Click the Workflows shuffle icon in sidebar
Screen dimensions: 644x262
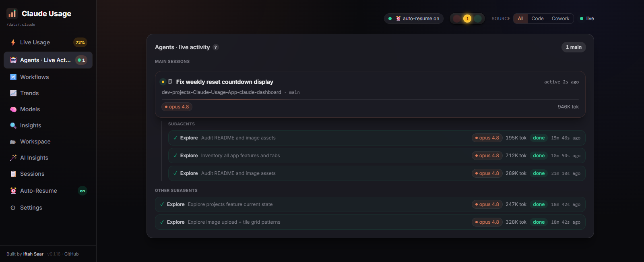(13, 77)
